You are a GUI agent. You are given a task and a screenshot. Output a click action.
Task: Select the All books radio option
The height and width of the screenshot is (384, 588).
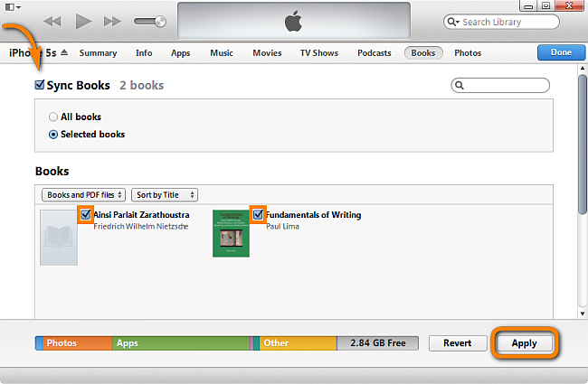tap(53, 117)
